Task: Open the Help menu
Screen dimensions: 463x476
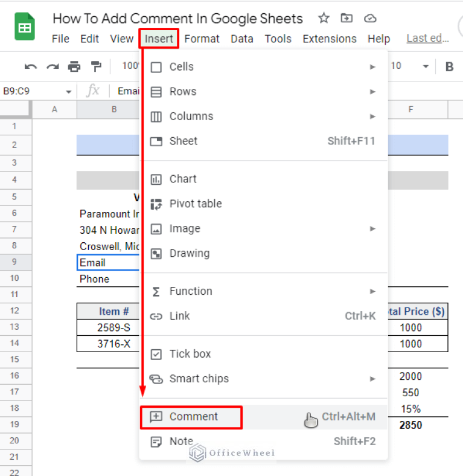Action: pos(378,39)
